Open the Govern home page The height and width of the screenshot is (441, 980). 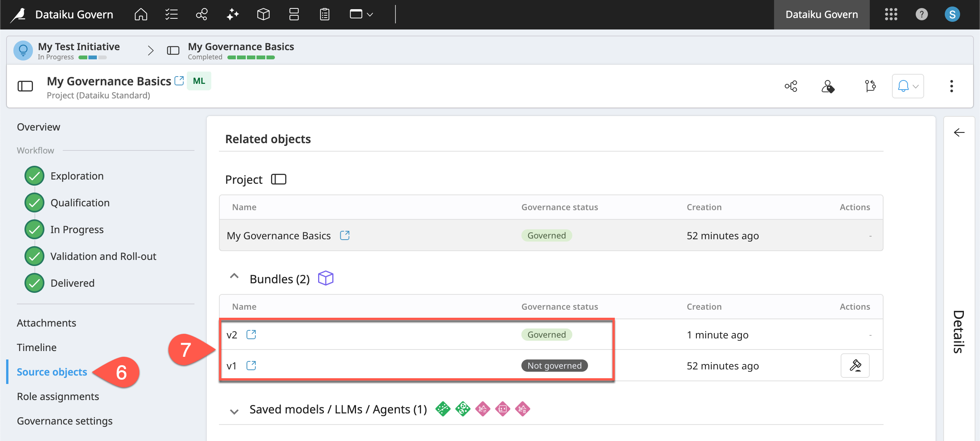pos(140,15)
